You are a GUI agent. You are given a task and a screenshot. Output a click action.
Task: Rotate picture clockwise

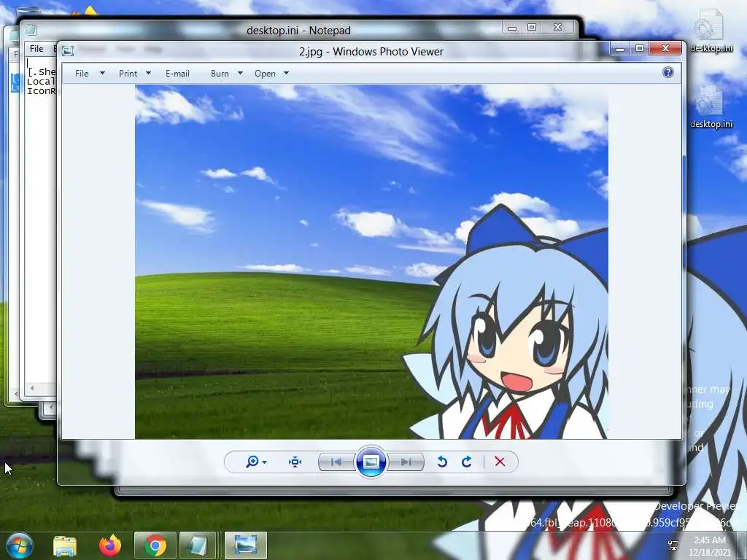[x=466, y=462]
